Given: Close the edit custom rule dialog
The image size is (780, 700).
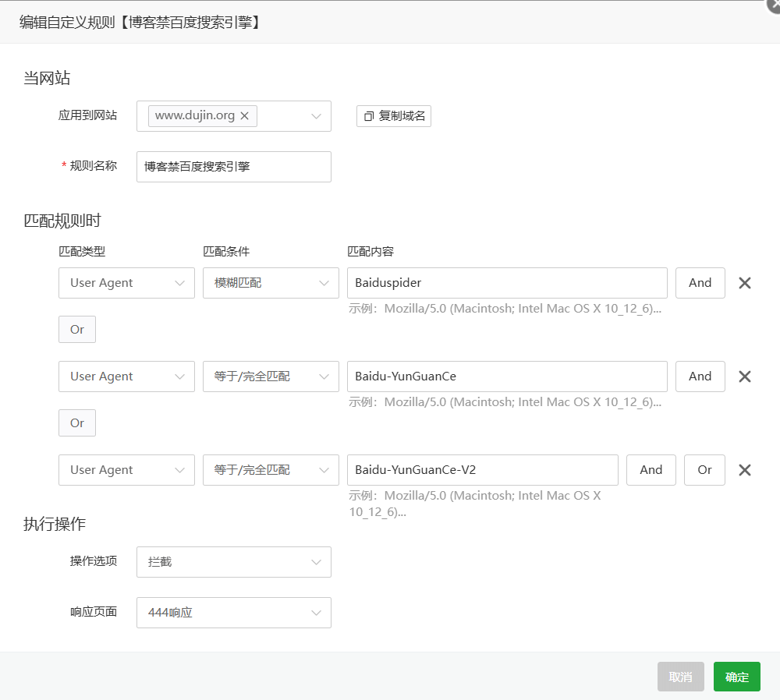Looking at the screenshot, I should click(774, 5).
